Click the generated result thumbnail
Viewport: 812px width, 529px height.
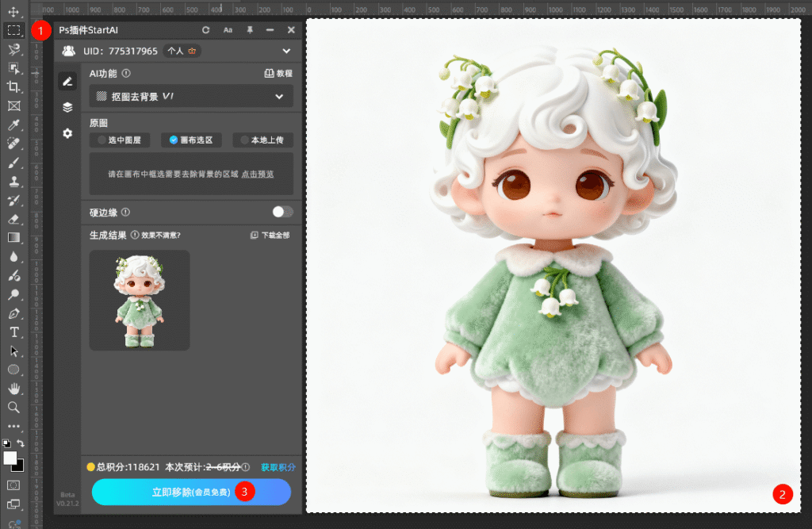[x=140, y=301]
